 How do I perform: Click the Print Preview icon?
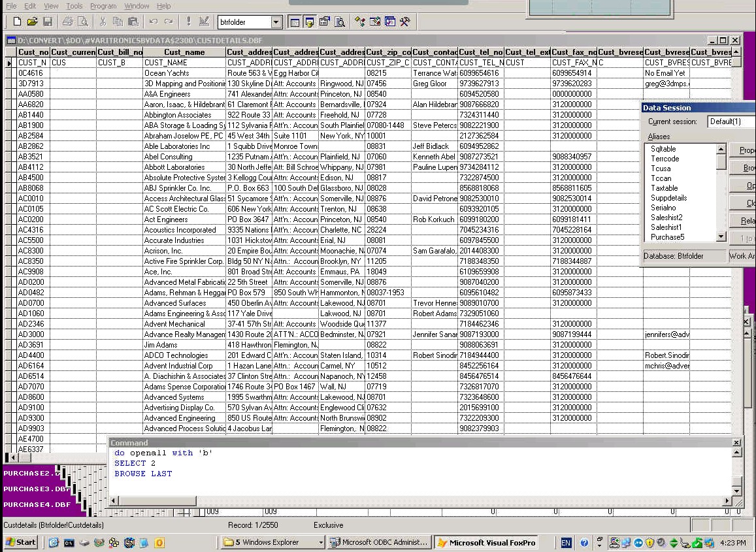(x=83, y=22)
